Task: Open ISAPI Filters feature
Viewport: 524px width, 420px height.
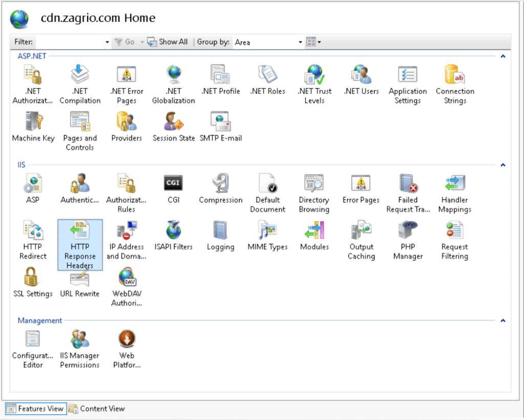Action: 173,235
